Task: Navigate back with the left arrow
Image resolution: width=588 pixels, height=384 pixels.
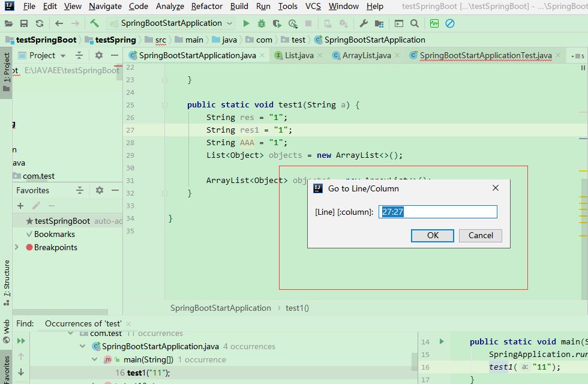Action: (59, 23)
